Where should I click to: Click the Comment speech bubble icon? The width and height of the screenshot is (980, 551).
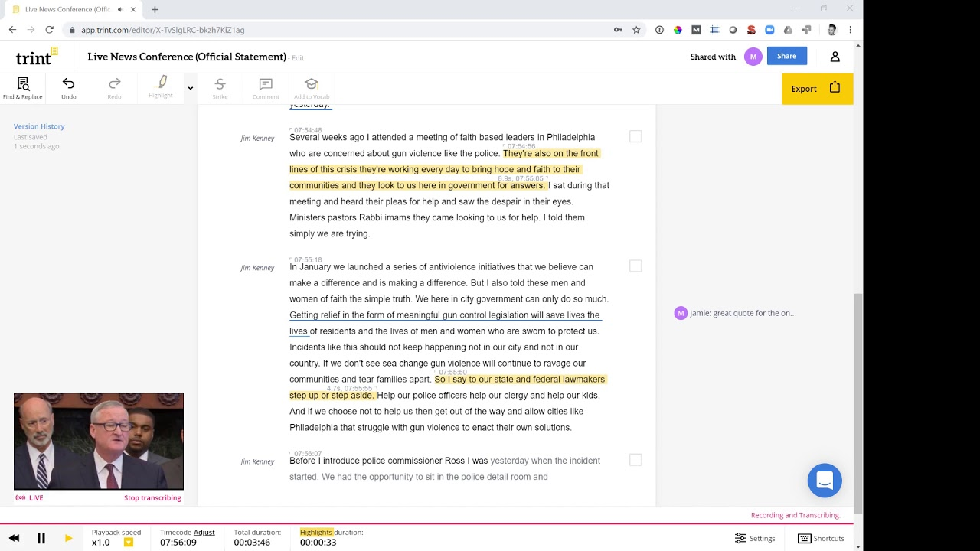click(266, 88)
